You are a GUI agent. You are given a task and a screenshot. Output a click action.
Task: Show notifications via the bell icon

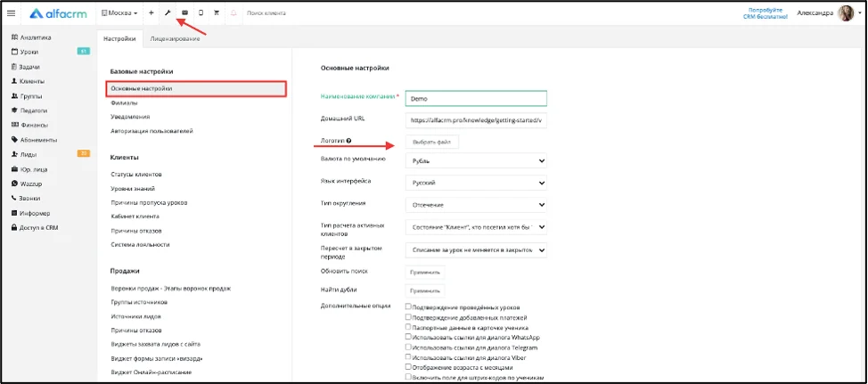[233, 12]
